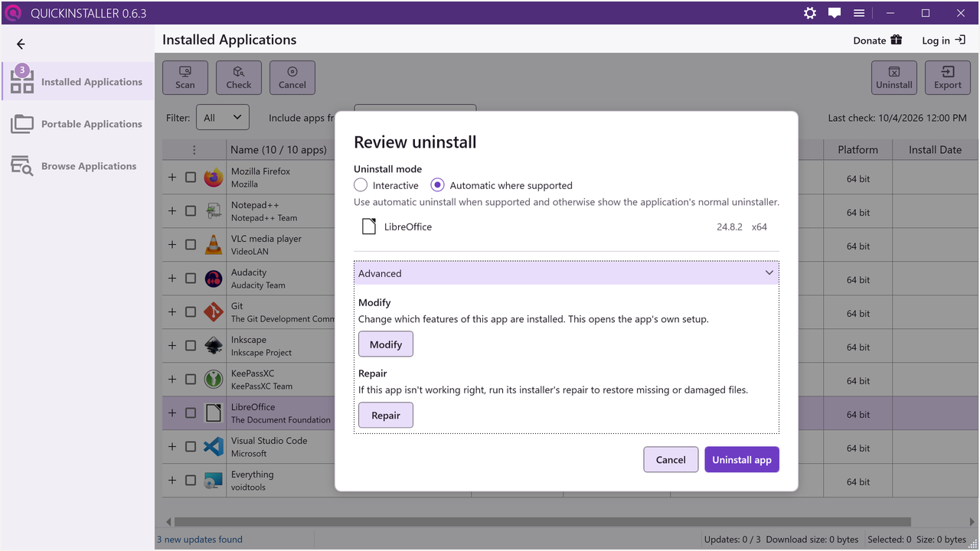Click the Audacity app icon

pyautogui.click(x=214, y=279)
